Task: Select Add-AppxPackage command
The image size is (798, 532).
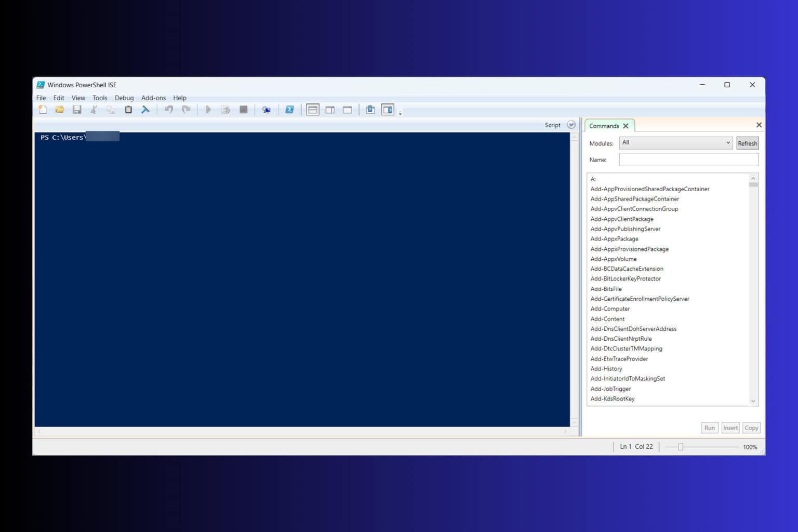Action: [615, 239]
